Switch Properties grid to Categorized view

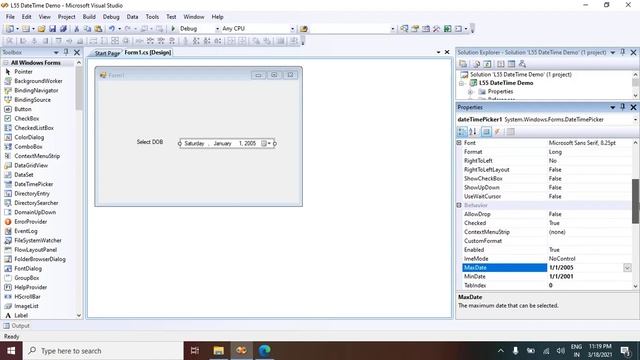coord(462,131)
